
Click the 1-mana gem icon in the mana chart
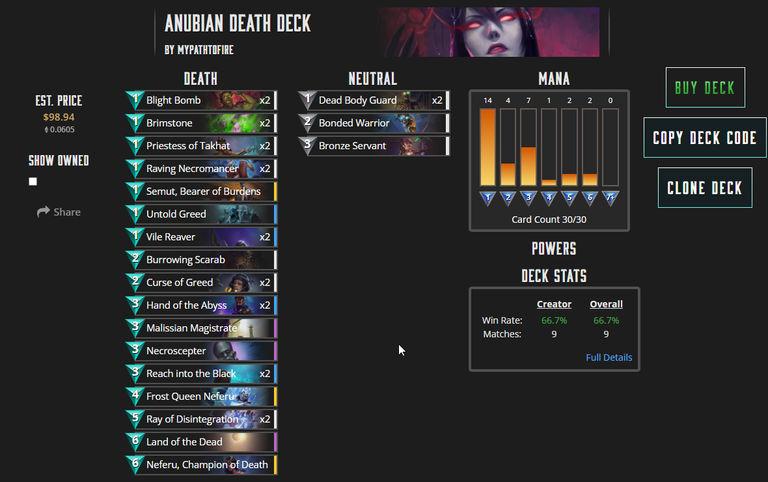(487, 198)
